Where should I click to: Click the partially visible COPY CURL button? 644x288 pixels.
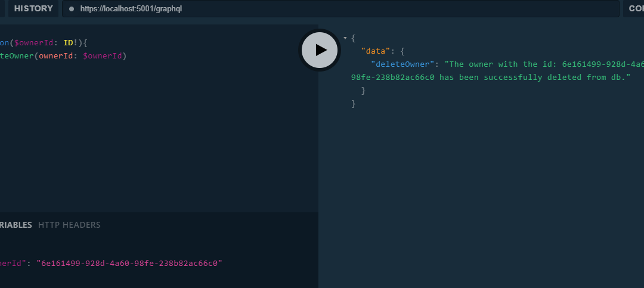tap(634, 9)
